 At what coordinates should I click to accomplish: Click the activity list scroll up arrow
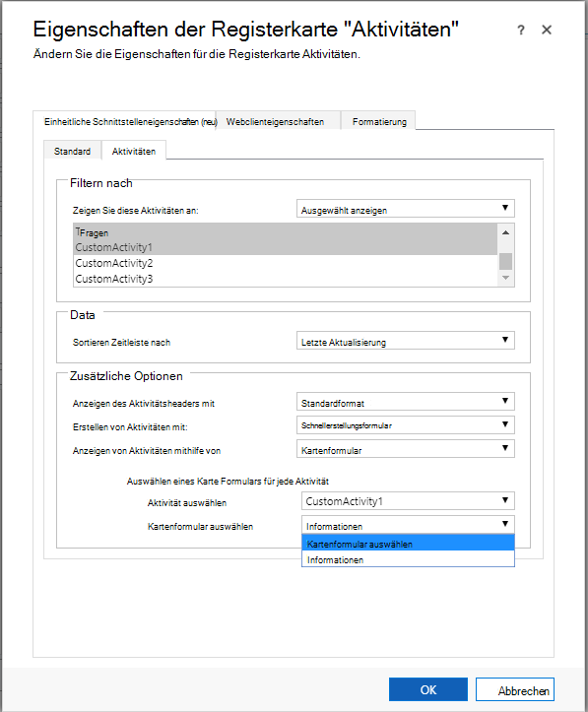(506, 232)
